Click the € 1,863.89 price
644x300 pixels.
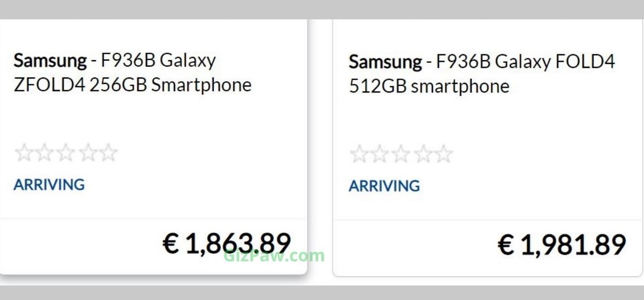(227, 243)
